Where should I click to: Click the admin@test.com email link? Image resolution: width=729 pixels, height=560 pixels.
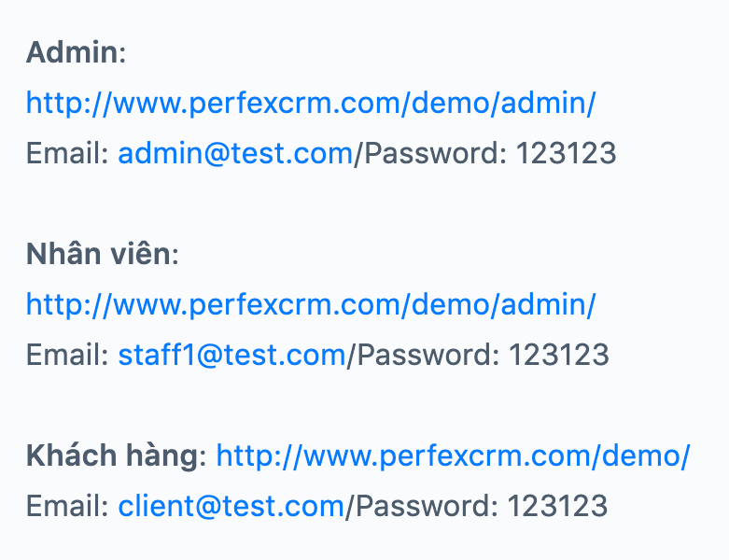click(236, 153)
